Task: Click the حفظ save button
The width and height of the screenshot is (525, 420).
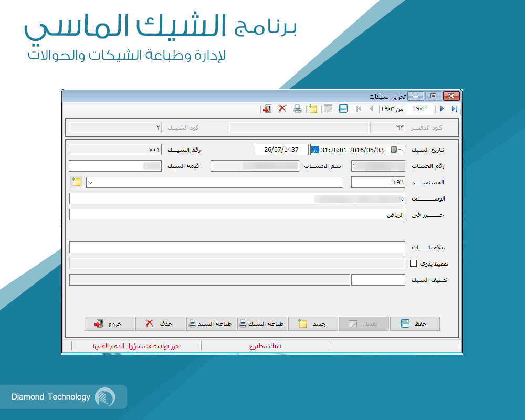Action: tap(415, 323)
